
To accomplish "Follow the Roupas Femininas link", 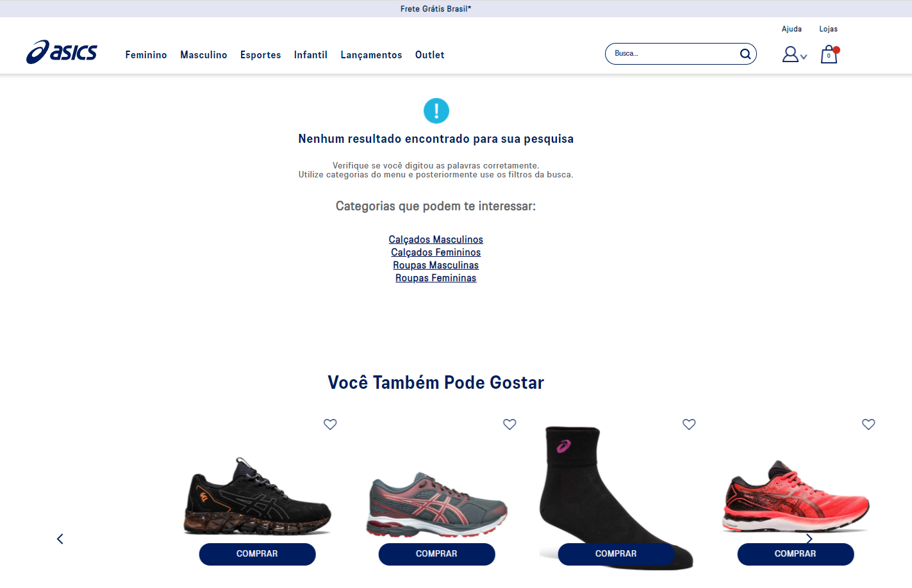I will [436, 278].
